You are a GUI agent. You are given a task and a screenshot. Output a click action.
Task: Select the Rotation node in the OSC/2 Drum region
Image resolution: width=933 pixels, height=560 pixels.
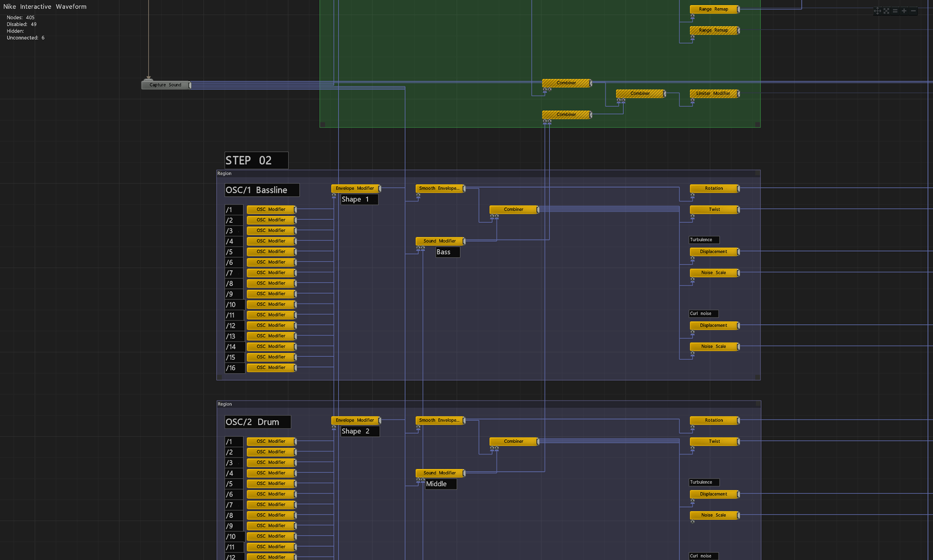point(713,420)
